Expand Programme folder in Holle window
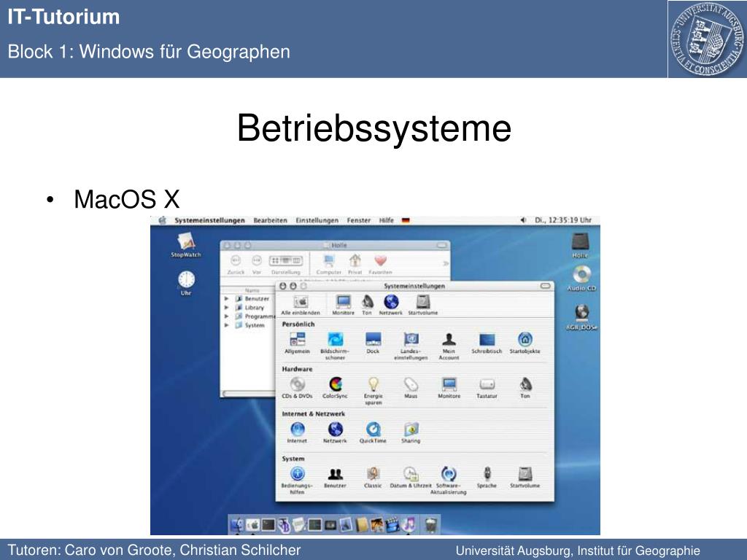The height and width of the screenshot is (560, 747). coord(227,316)
